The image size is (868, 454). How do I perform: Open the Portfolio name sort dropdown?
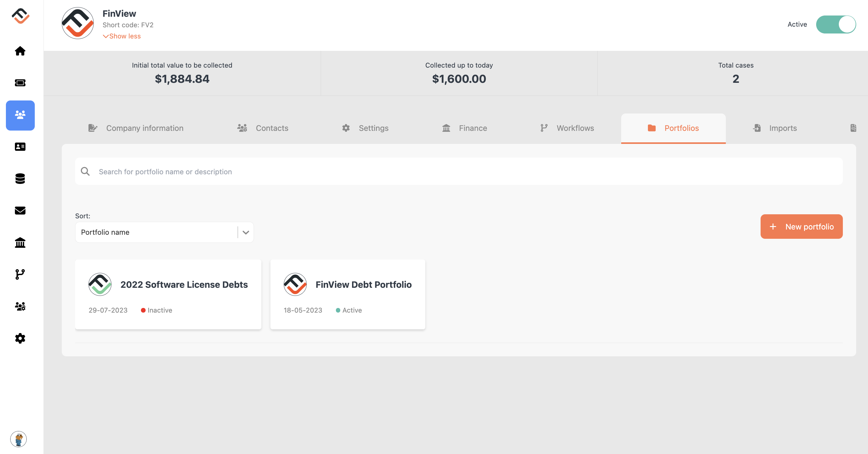coord(165,232)
